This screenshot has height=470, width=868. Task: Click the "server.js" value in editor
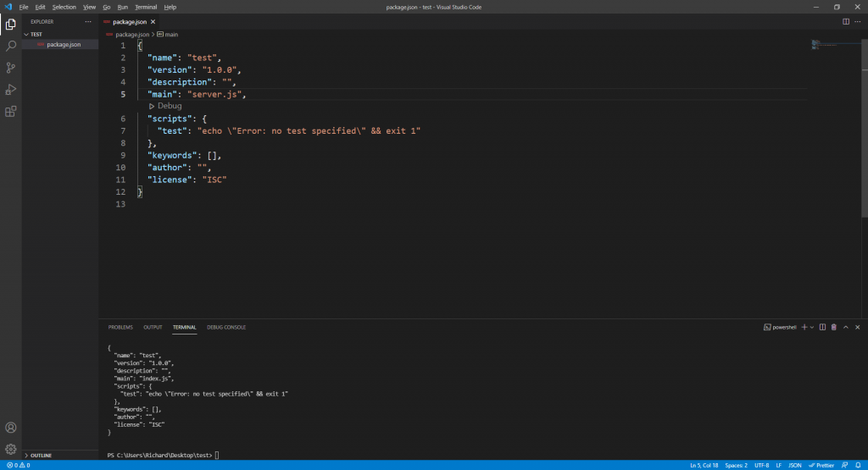tap(214, 95)
